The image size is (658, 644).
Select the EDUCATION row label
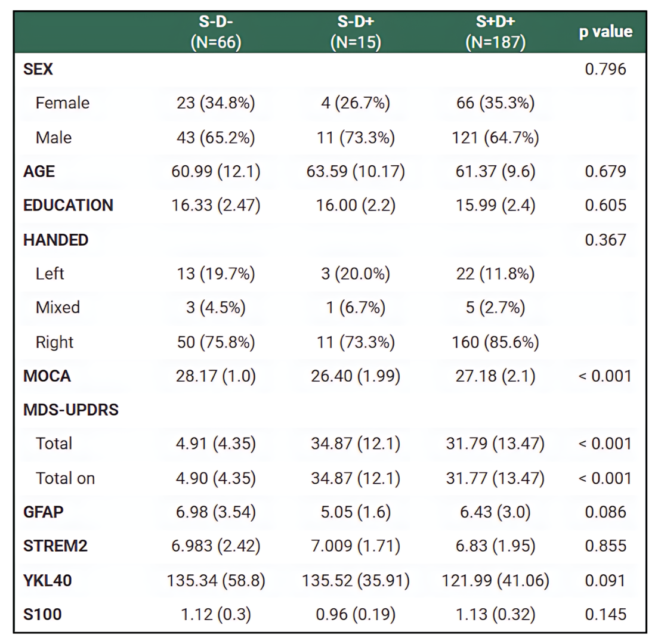(68, 206)
